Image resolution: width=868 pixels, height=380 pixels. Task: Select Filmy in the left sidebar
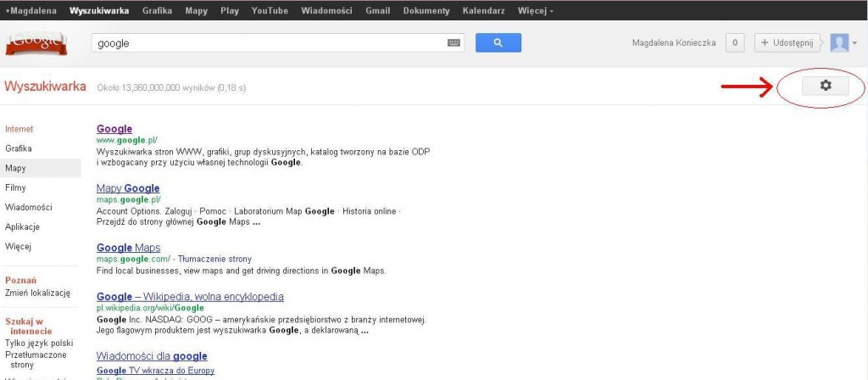15,187
